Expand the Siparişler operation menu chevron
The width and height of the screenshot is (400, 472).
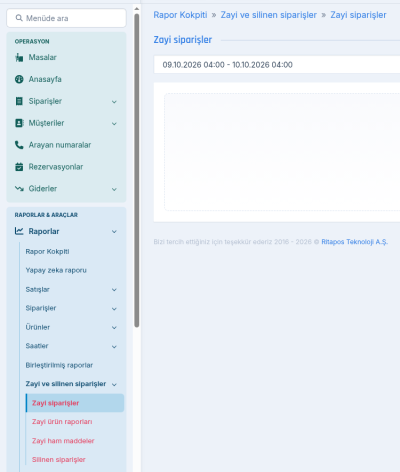114,102
